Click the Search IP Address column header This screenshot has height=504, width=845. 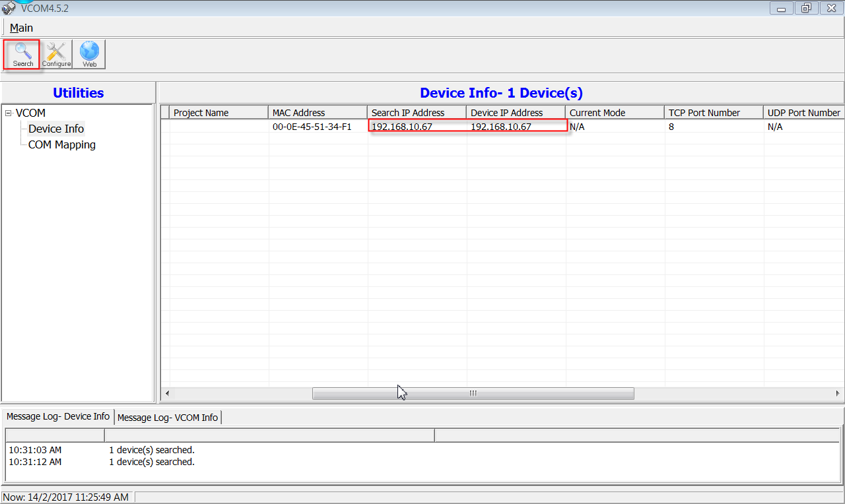coord(416,113)
